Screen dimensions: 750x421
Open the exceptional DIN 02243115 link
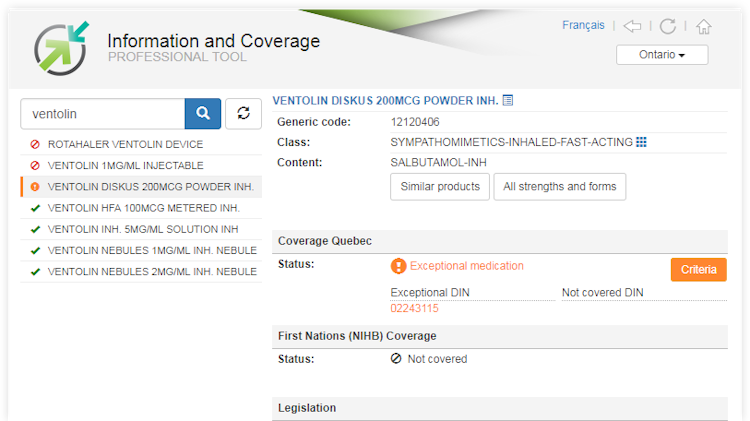[x=414, y=309]
